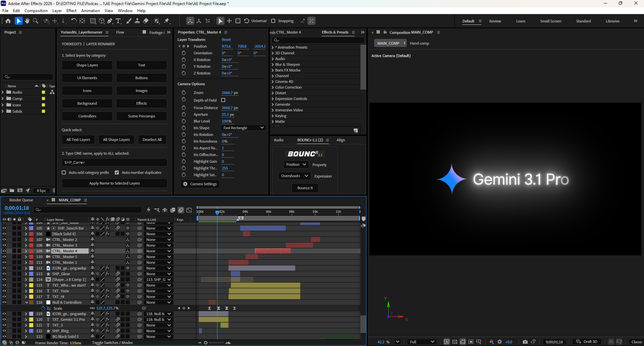This screenshot has height=346, width=644.
Task: Select the Pen tool
Action: click(x=110, y=21)
